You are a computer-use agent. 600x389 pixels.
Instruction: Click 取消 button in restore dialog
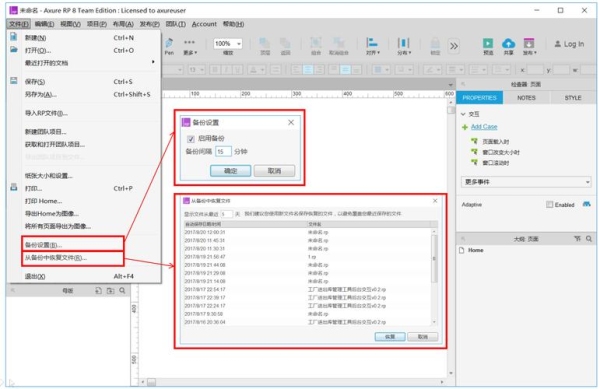coord(422,337)
